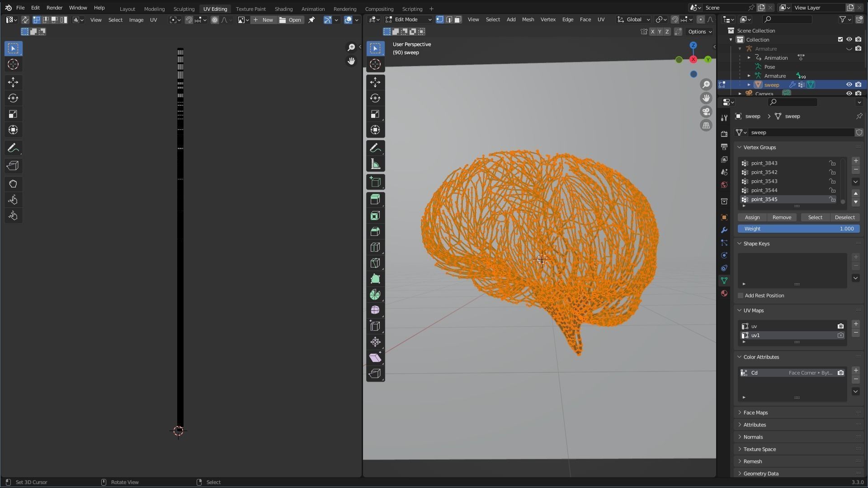This screenshot has height=488, width=868.
Task: Click New image button in UV editor
Action: [x=264, y=19]
